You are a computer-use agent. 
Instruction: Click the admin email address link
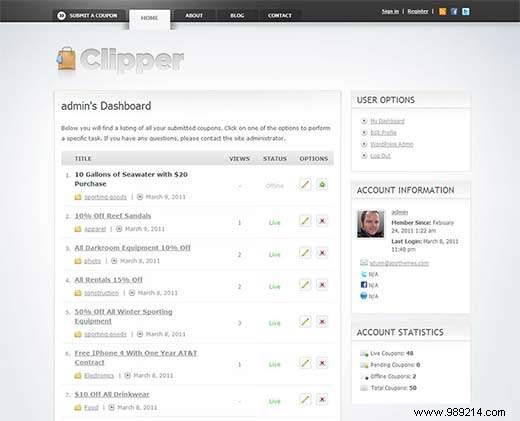point(399,263)
